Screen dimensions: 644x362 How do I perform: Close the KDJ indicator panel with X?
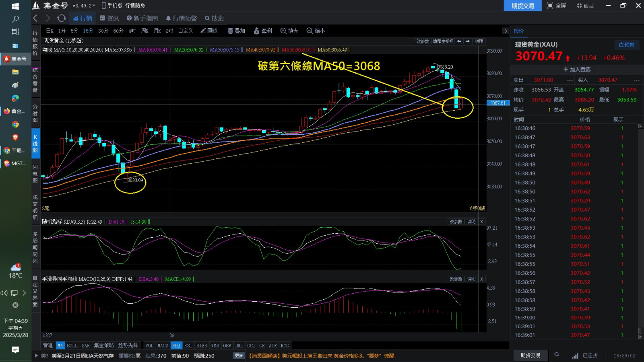[481, 222]
